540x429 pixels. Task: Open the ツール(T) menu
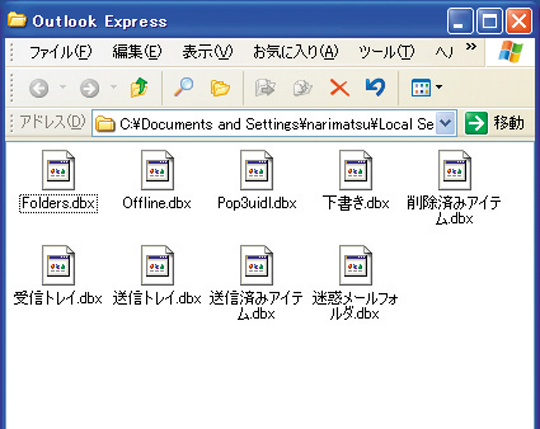point(386,52)
